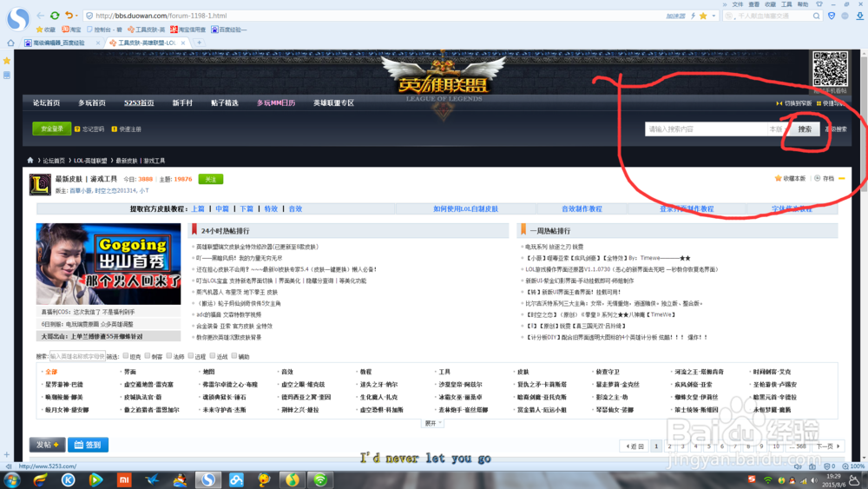Click the home icon in the breadcrumb
The image size is (868, 489).
click(x=30, y=161)
